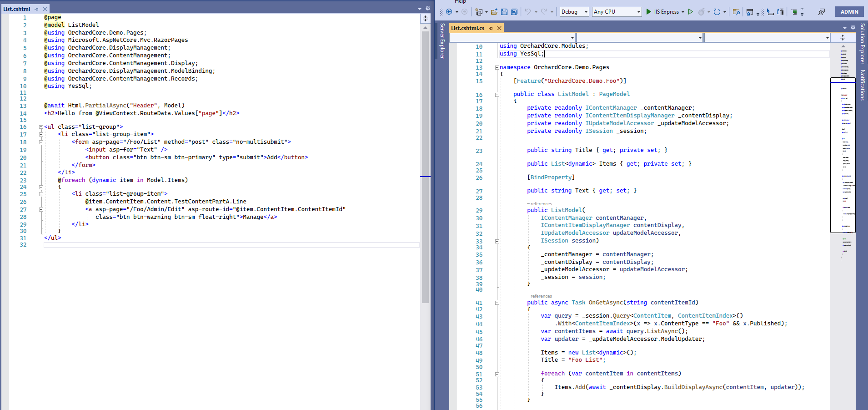Screen dimensions: 868x410
Task: Click the Navigate Backward arrow icon
Action: (449, 12)
